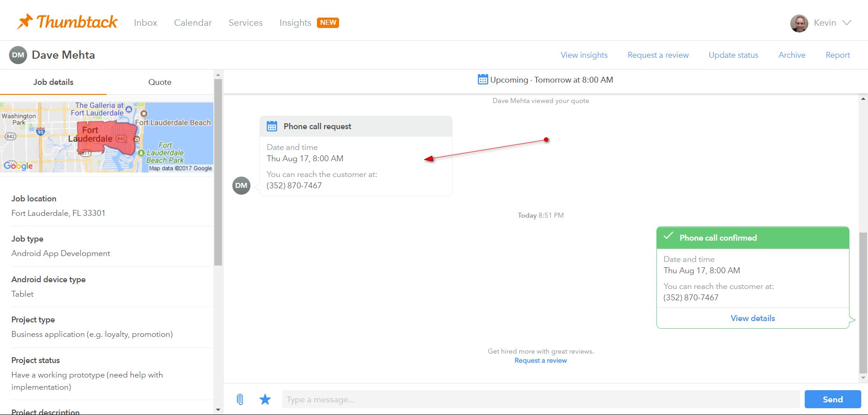
Task: Click the Thumbtack logo
Action: pyautogui.click(x=67, y=22)
